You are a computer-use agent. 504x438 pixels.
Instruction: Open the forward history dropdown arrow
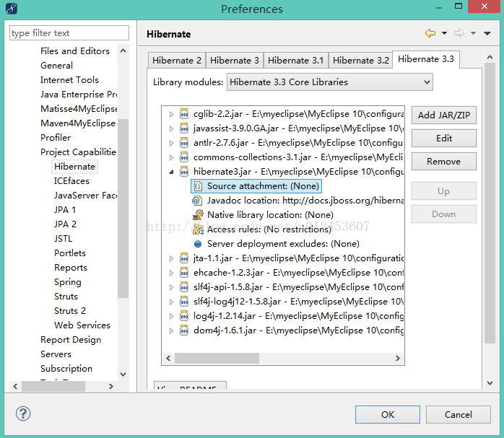tap(473, 33)
